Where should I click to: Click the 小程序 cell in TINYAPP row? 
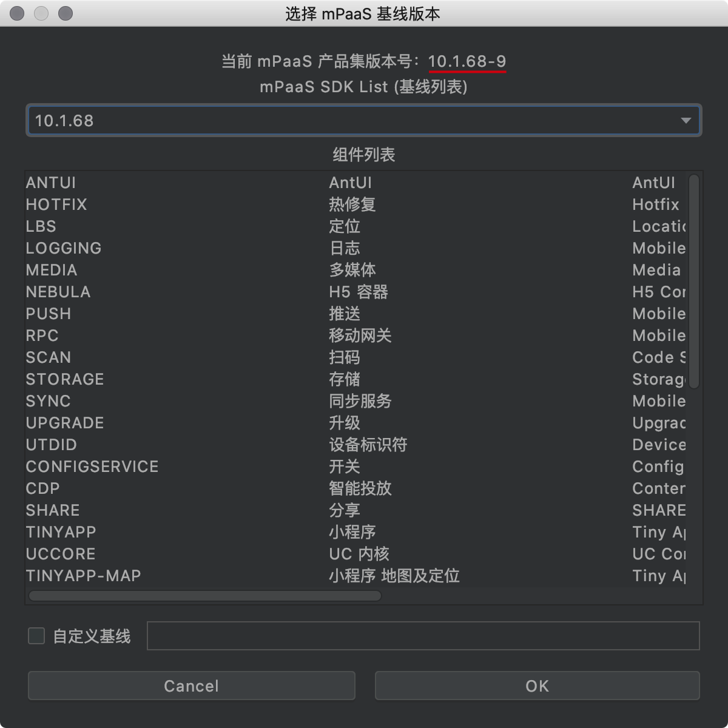pos(352,532)
